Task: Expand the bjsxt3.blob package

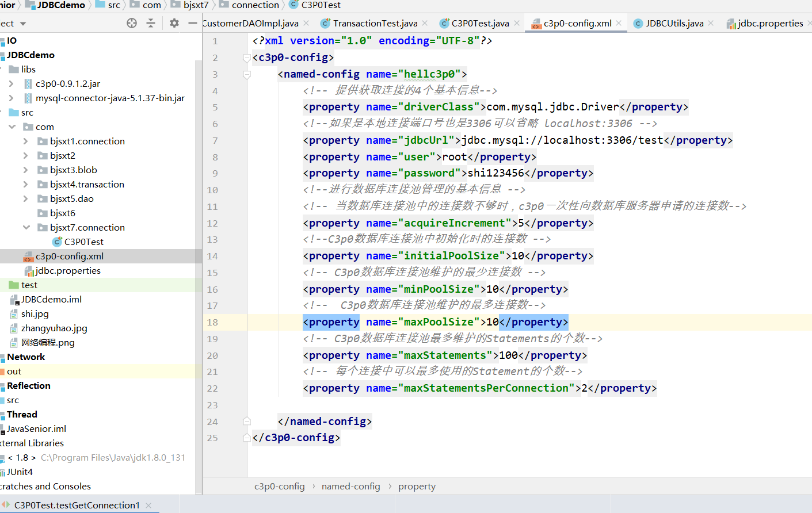Action: [25, 170]
